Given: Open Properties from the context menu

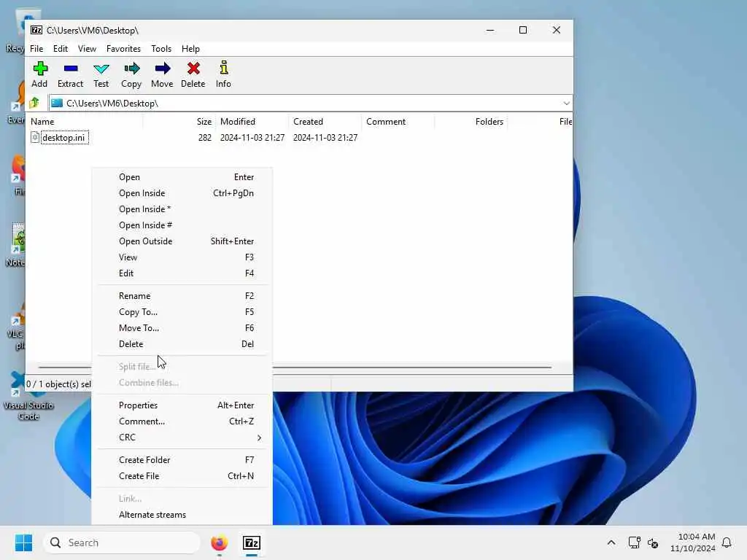Looking at the screenshot, I should coord(182,405).
